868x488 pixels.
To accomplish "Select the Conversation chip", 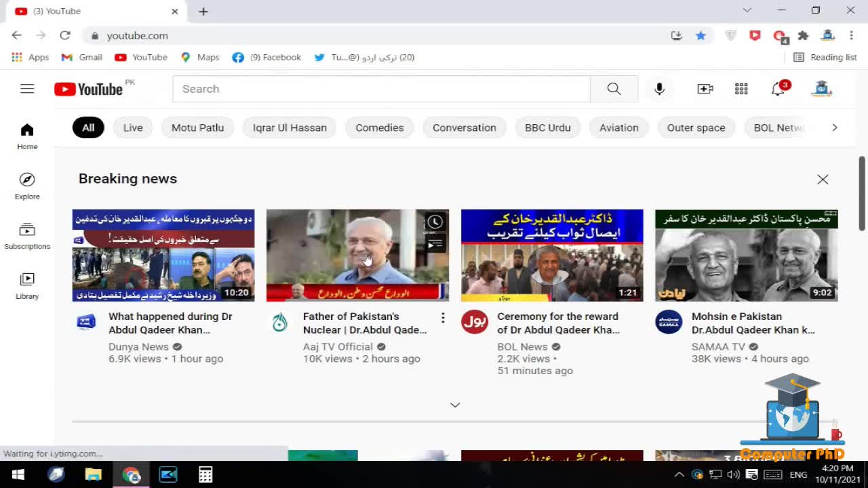I will click(x=465, y=127).
